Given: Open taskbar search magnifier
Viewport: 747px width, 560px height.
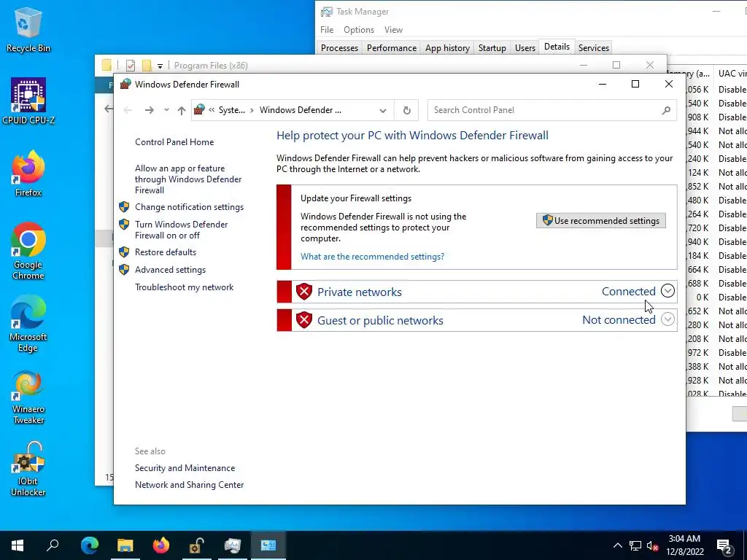Looking at the screenshot, I should click(x=53, y=545).
